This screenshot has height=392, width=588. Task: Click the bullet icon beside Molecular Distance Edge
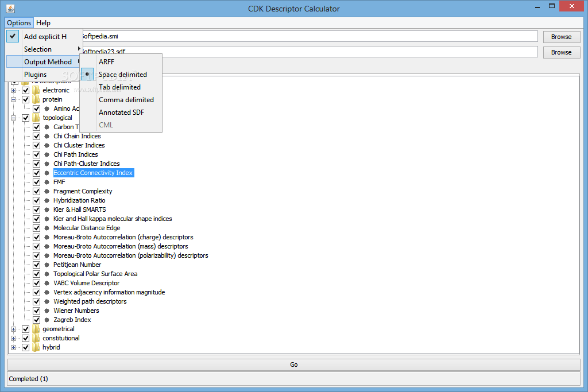tap(47, 228)
